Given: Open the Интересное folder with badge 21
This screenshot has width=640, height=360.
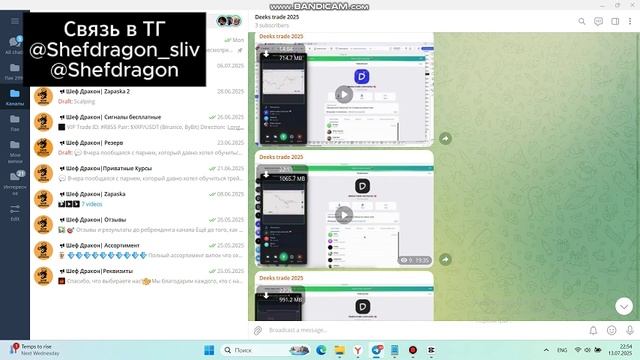Looking at the screenshot, I should pos(15,183).
